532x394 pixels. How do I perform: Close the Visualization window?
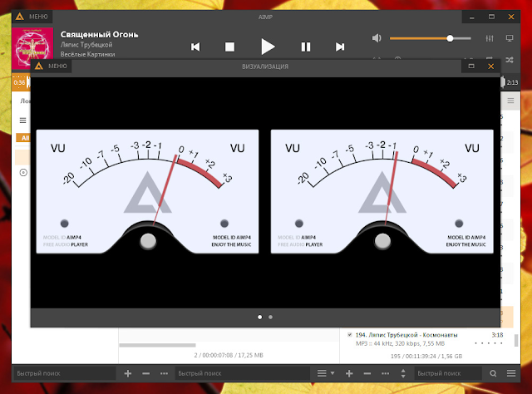490,66
